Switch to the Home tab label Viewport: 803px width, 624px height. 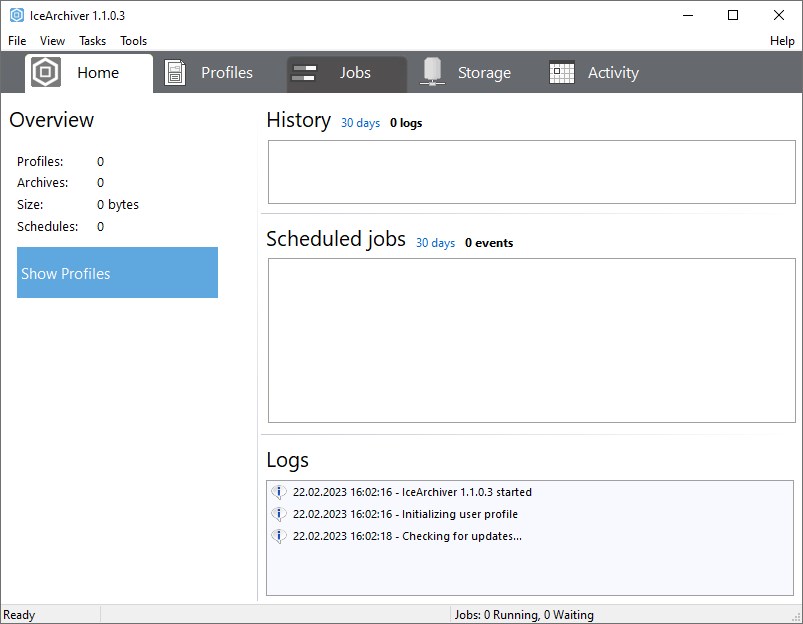coord(98,73)
